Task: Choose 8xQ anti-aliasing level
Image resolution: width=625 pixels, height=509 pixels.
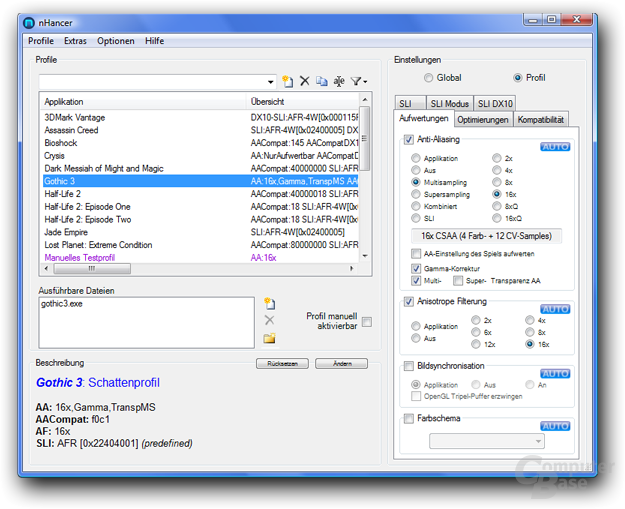Action: [497, 206]
